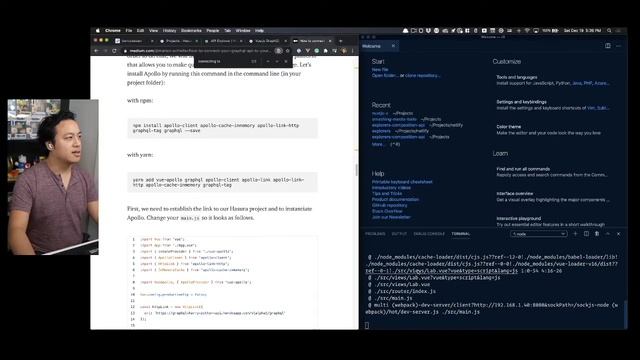Image resolution: width=640 pixels, height=360 pixels.
Task: Open More recent projects link
Action: 378,144
